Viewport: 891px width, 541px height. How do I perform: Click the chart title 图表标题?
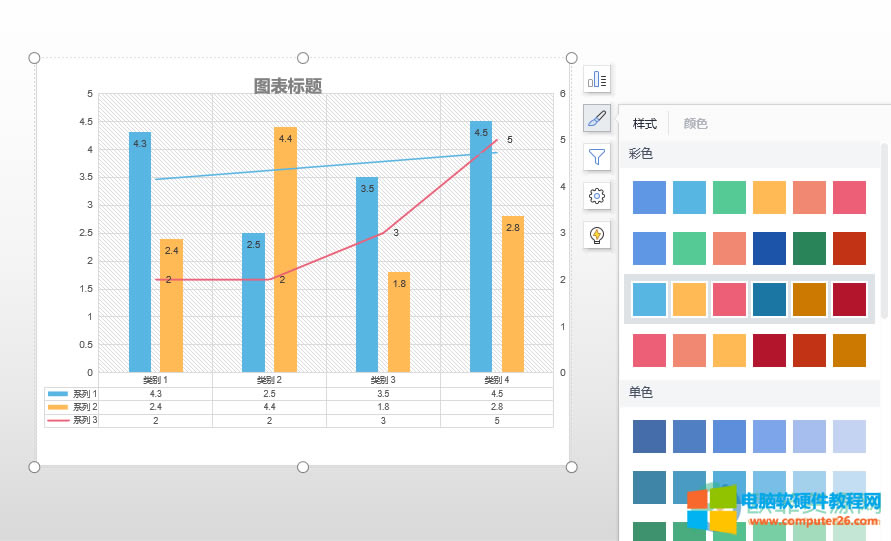coord(288,87)
